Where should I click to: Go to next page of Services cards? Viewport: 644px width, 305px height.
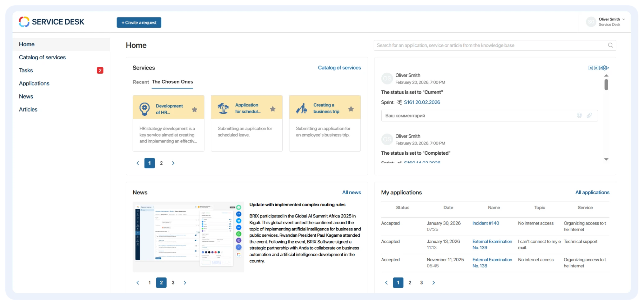[x=173, y=163]
